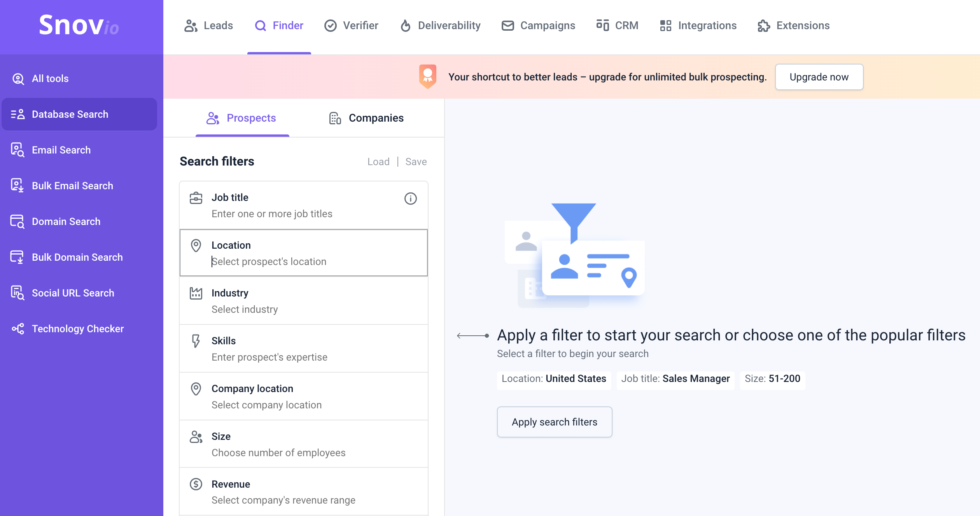Screen dimensions: 980x516
Task: Open Bulk Email Search from the sidebar
Action: (x=72, y=185)
